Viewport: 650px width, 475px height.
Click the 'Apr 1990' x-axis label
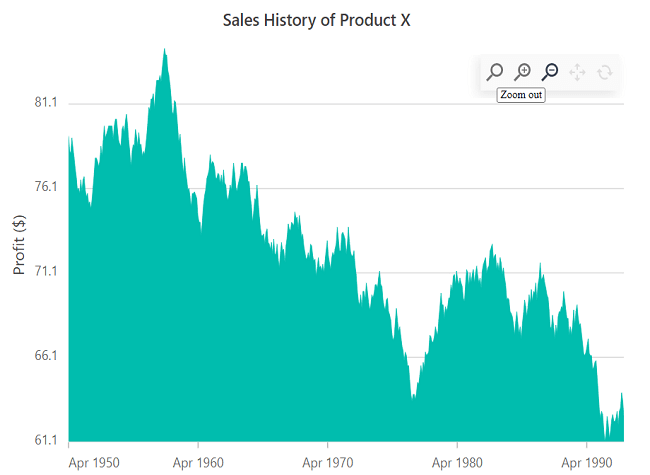coord(586,462)
